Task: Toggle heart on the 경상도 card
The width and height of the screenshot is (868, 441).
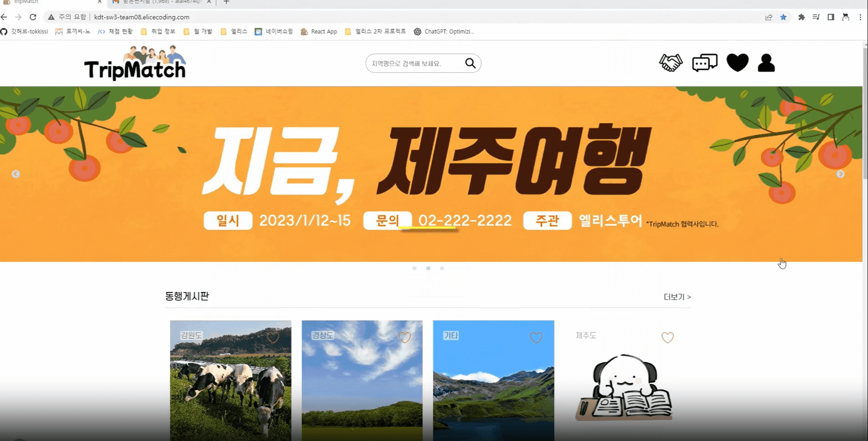Action: coord(404,337)
